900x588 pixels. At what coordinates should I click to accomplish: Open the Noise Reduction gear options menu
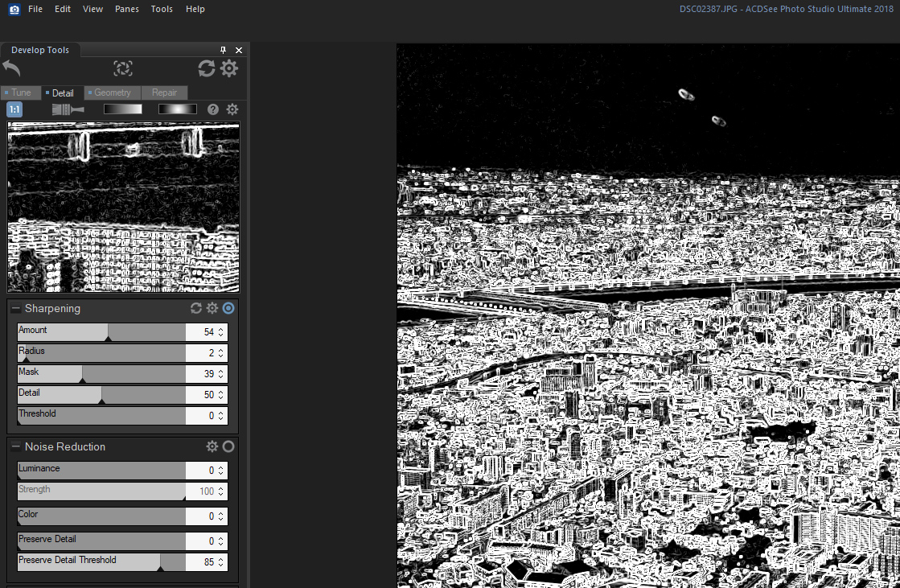click(212, 446)
